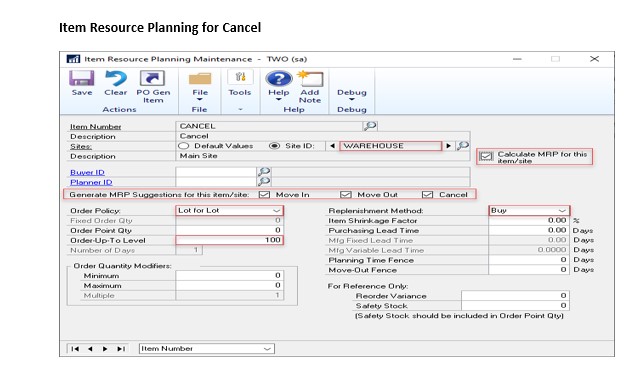
Task: Click the Minimum order quantity field
Action: point(229,276)
